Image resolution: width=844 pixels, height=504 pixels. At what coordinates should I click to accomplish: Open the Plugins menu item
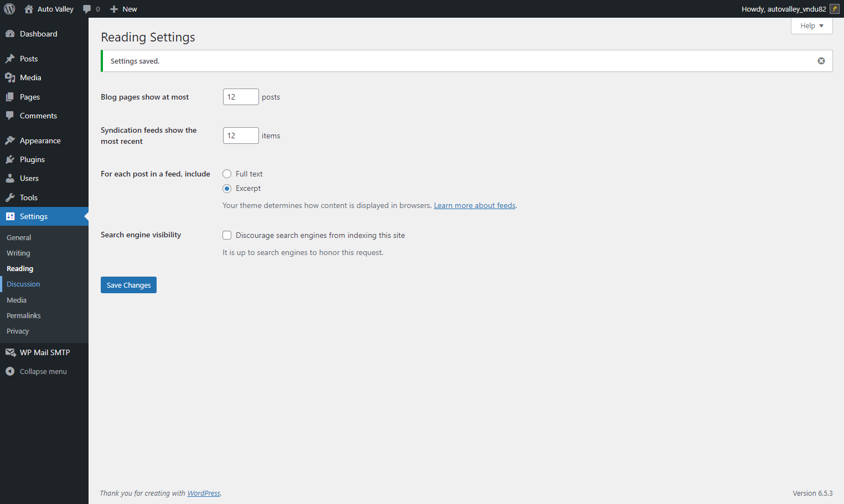pyautogui.click(x=44, y=159)
